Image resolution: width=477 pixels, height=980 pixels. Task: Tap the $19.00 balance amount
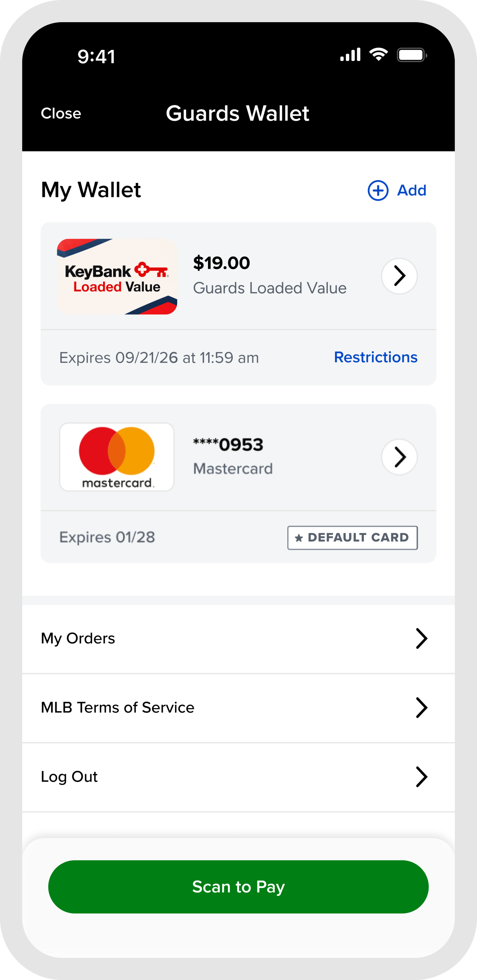click(x=222, y=263)
